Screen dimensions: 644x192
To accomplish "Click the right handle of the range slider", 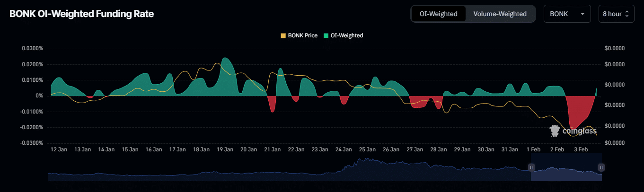I will [x=601, y=167].
